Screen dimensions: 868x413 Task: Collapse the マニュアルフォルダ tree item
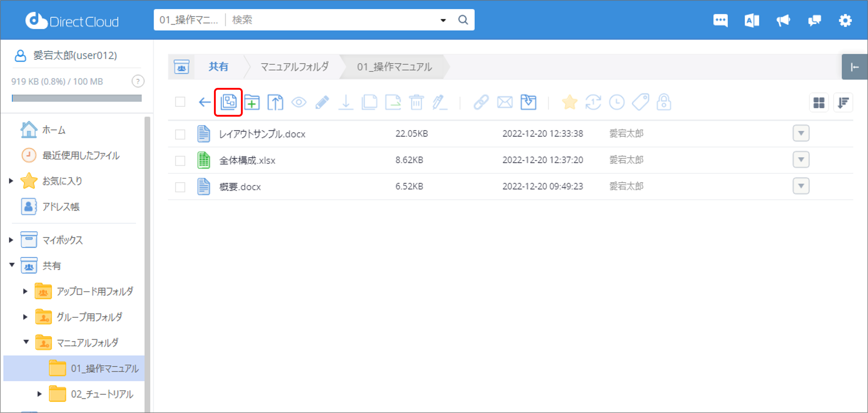tap(26, 342)
